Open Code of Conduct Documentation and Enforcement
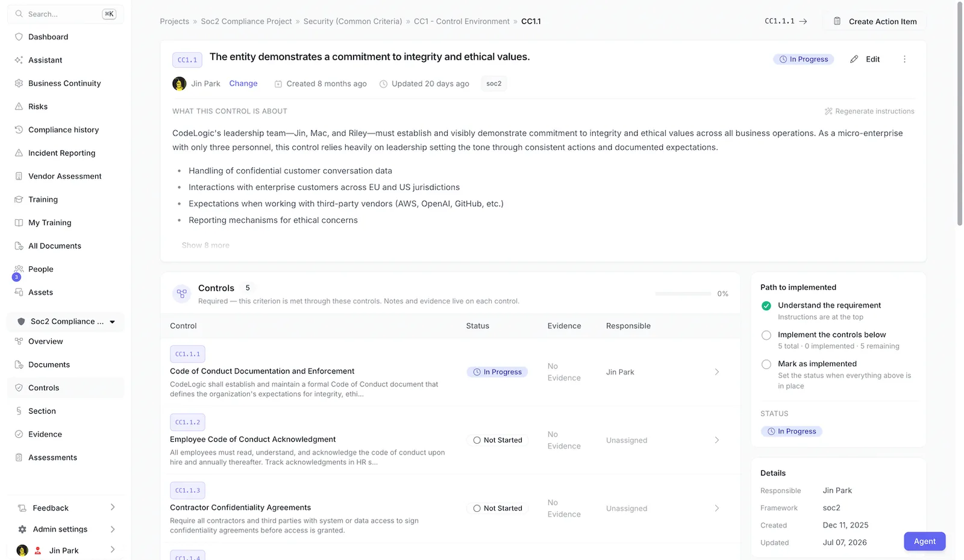Viewport: 964px width, 560px height. click(x=262, y=371)
